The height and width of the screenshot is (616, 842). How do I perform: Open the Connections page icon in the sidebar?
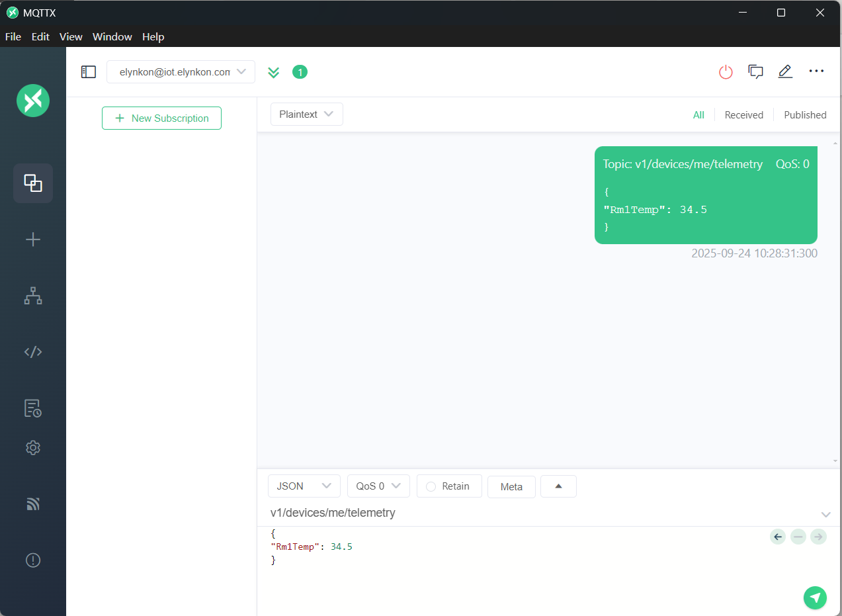tap(33, 183)
